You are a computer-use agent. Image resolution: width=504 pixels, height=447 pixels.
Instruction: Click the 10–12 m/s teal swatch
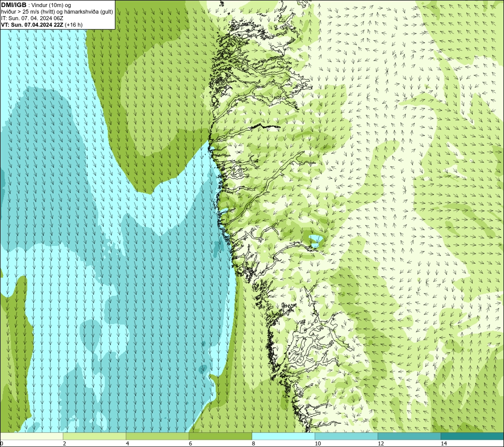347,436
